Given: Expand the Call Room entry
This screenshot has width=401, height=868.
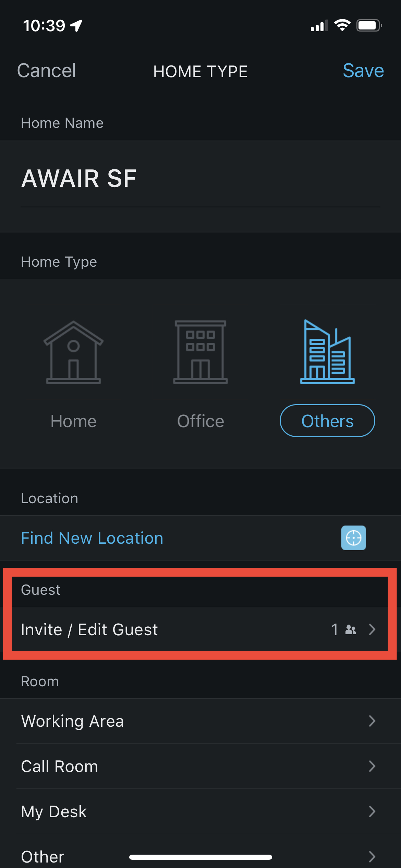Looking at the screenshot, I should pos(200,766).
